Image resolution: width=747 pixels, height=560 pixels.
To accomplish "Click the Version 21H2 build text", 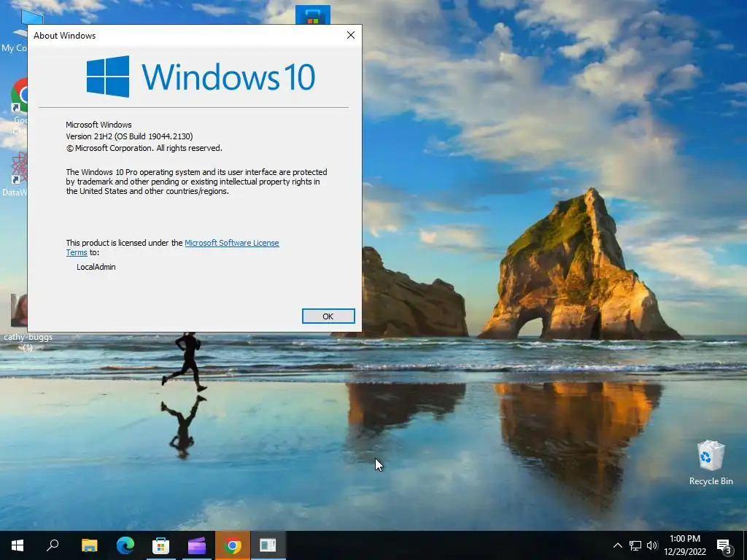I will click(x=129, y=136).
